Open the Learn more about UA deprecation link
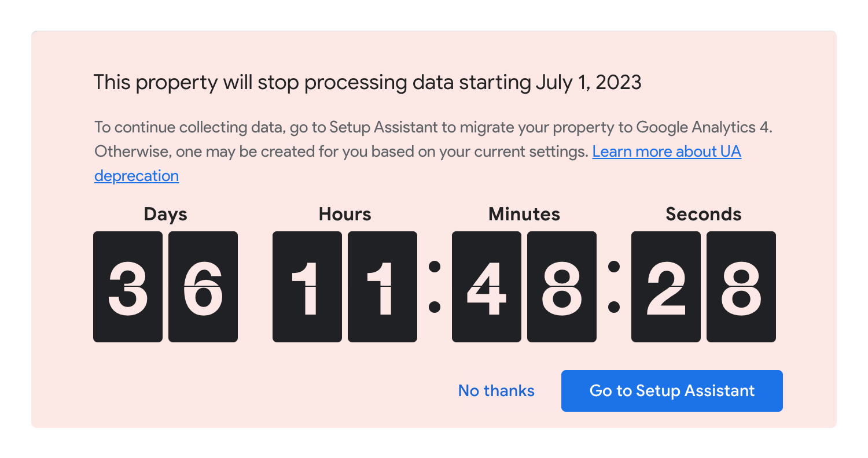 click(x=667, y=152)
